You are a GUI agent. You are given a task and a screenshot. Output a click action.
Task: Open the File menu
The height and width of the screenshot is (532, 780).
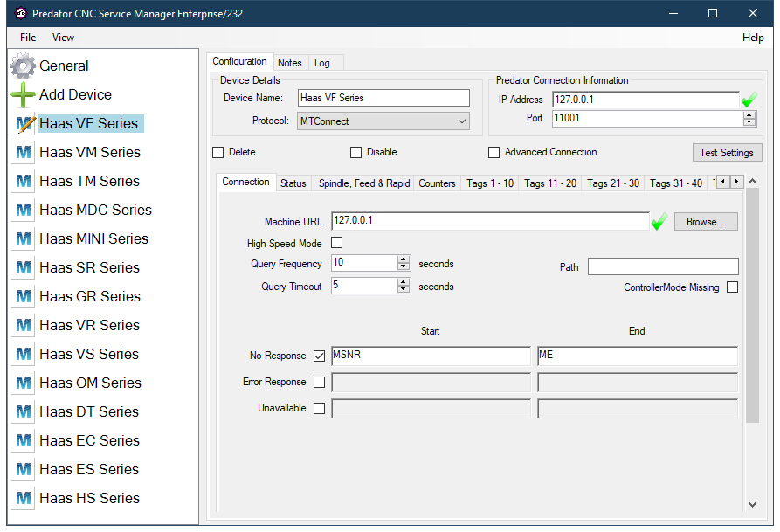coord(28,38)
